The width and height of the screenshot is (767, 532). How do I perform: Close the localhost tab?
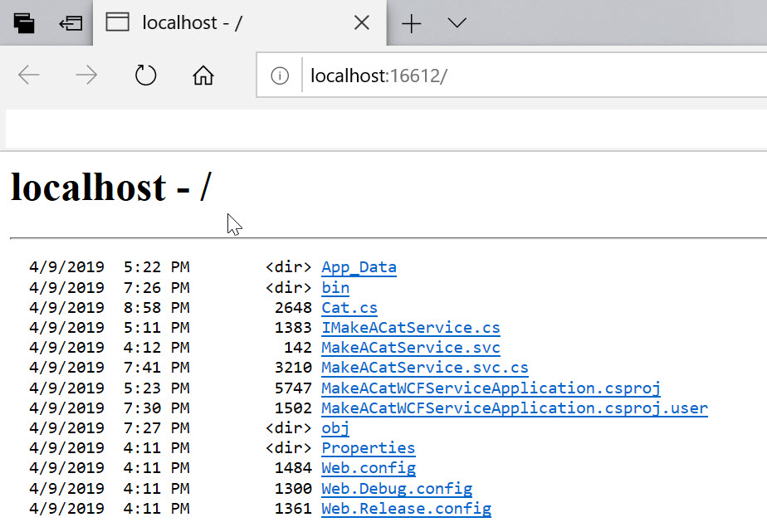pyautogui.click(x=361, y=22)
